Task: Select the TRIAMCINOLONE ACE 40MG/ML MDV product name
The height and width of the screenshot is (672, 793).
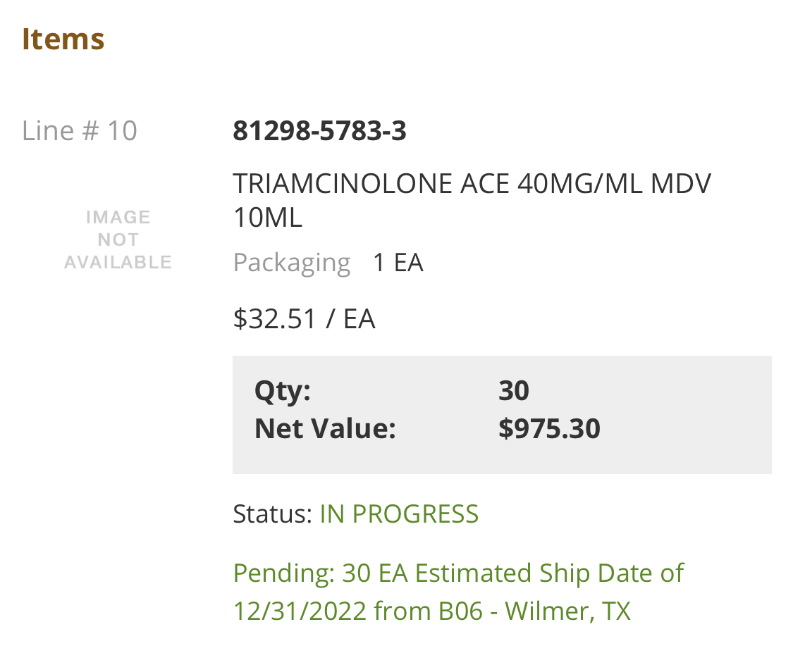Action: click(x=472, y=184)
